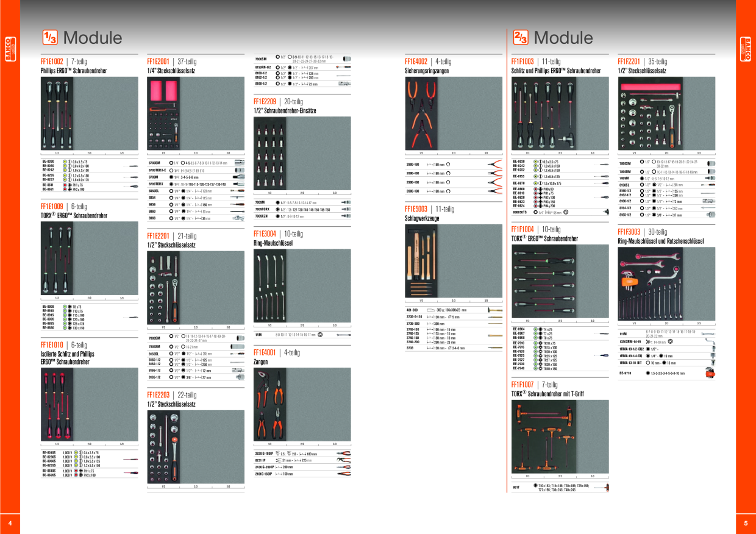The width and height of the screenshot is (756, 534).
Task: Click page number 5 in the bottom right corner
Action: point(746,523)
